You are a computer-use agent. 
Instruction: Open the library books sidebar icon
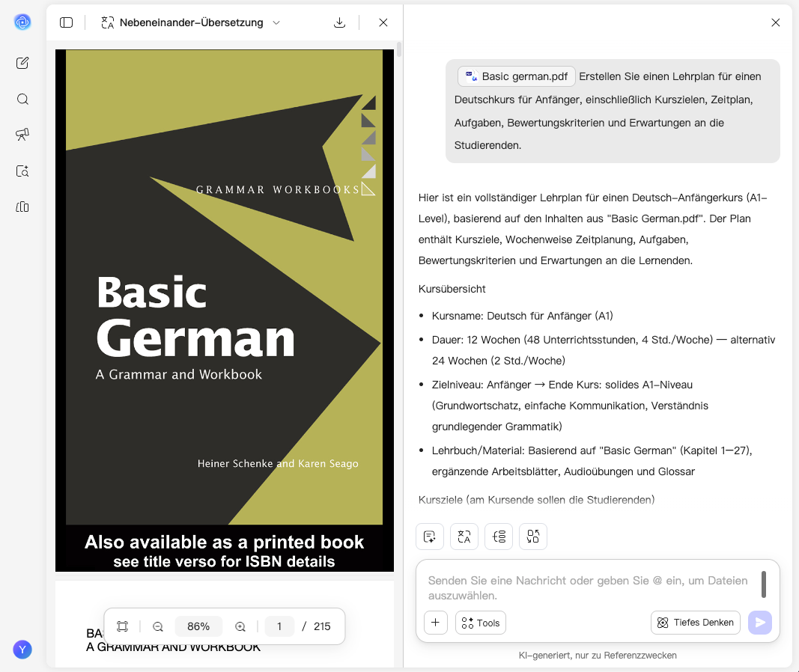click(22, 207)
